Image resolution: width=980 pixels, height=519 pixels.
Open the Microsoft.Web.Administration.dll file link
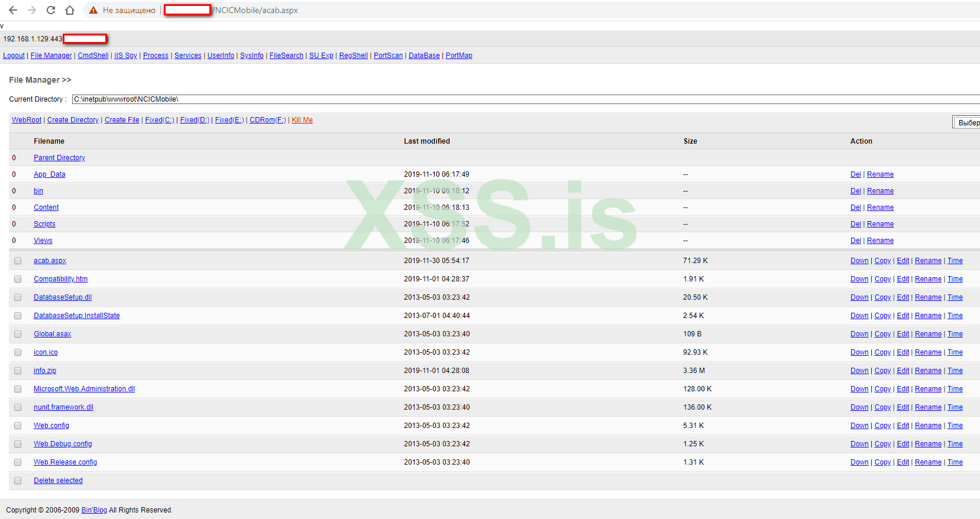click(85, 389)
